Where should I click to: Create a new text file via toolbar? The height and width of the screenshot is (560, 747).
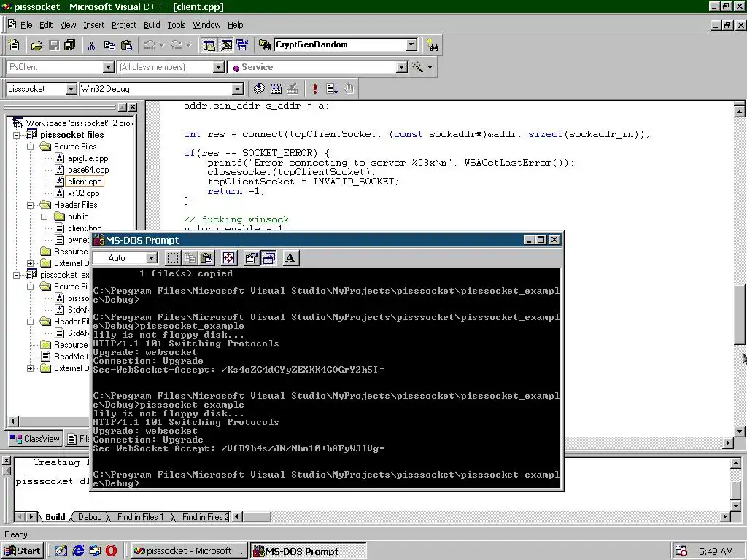tap(15, 44)
